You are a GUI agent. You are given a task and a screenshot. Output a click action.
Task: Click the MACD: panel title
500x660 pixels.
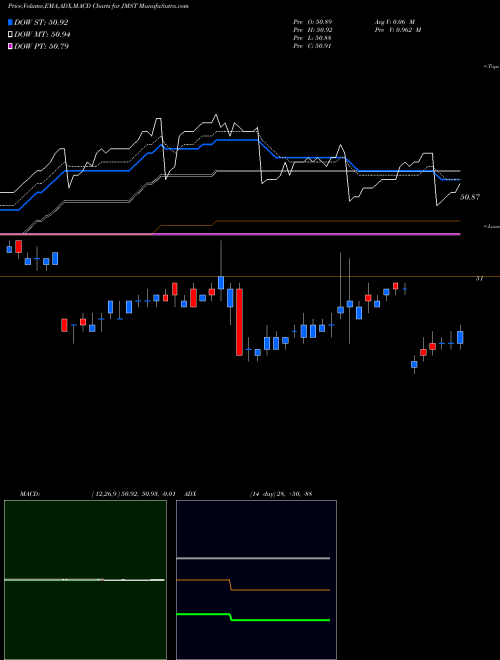pos(29,493)
